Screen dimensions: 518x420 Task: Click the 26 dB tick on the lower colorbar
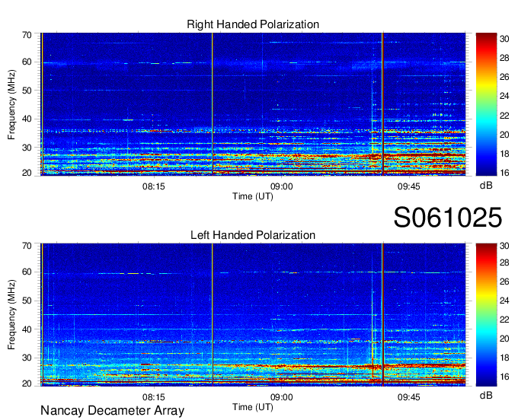(504, 282)
